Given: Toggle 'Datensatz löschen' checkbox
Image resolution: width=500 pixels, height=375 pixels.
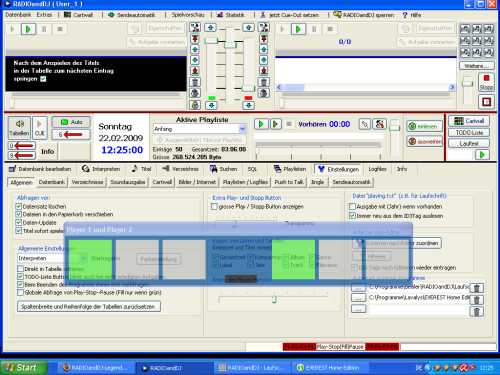Looking at the screenshot, I should 19,206.
